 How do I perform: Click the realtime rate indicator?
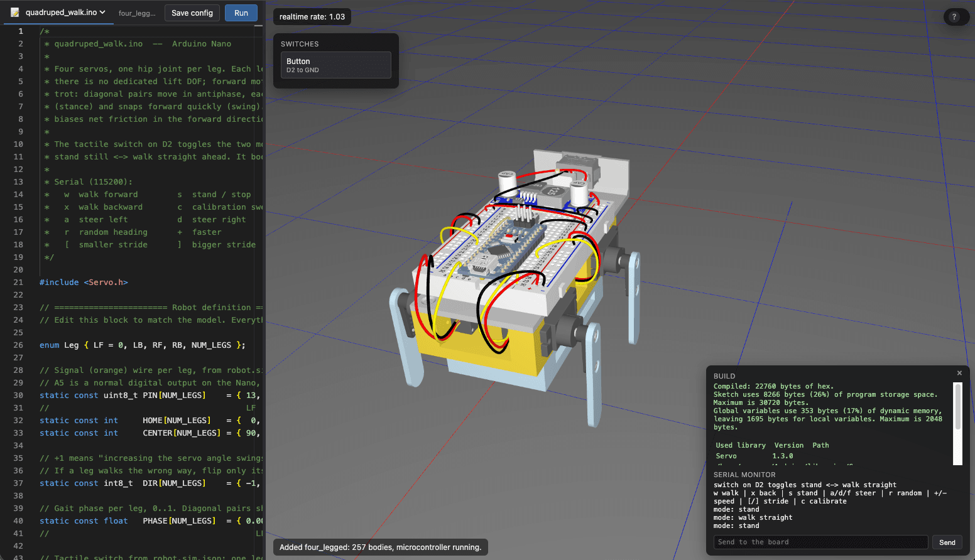click(x=312, y=17)
